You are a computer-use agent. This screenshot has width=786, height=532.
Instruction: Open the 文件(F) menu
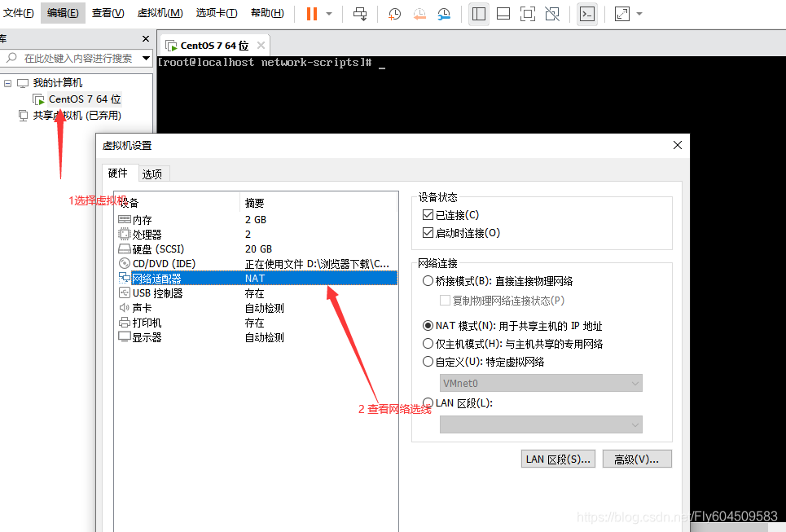(x=19, y=13)
